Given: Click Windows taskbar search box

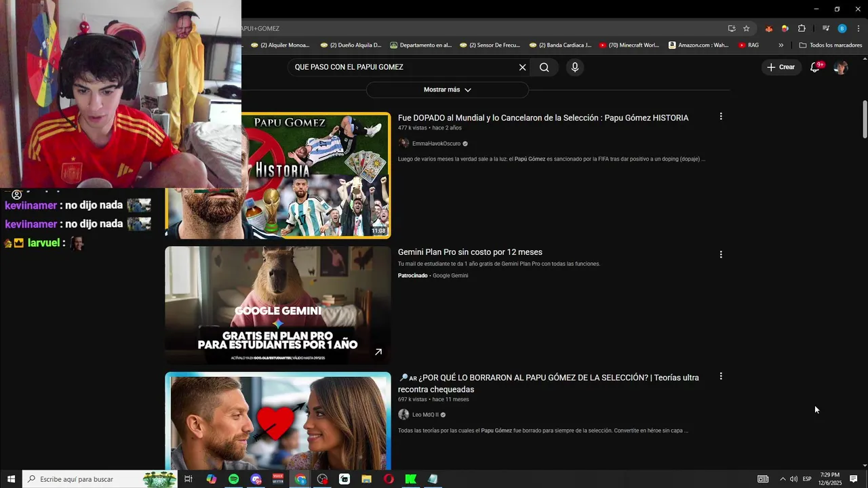Looking at the screenshot, I should tap(100, 479).
